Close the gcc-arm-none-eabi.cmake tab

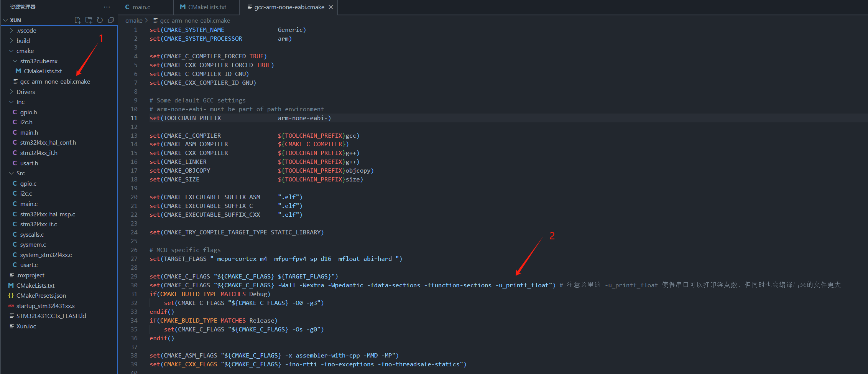click(331, 7)
